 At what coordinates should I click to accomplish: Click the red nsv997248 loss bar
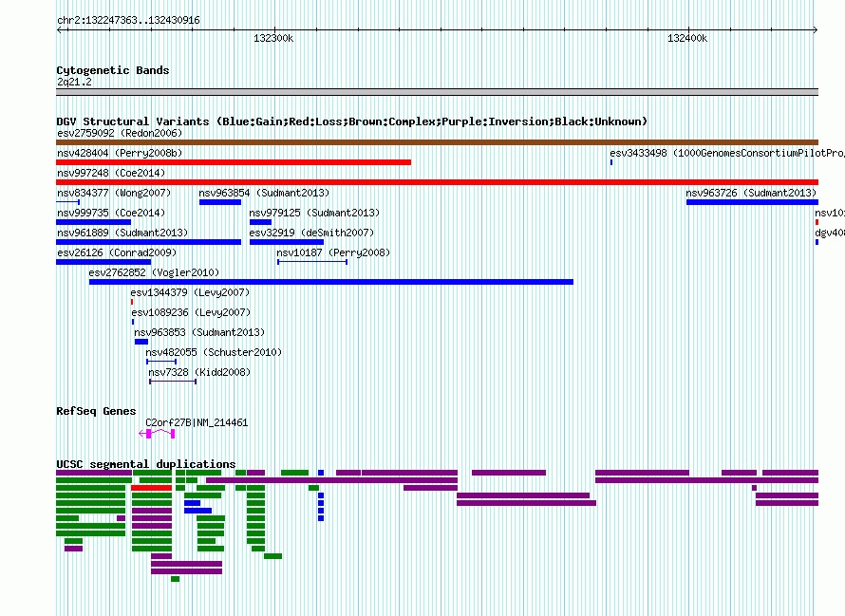click(x=437, y=182)
